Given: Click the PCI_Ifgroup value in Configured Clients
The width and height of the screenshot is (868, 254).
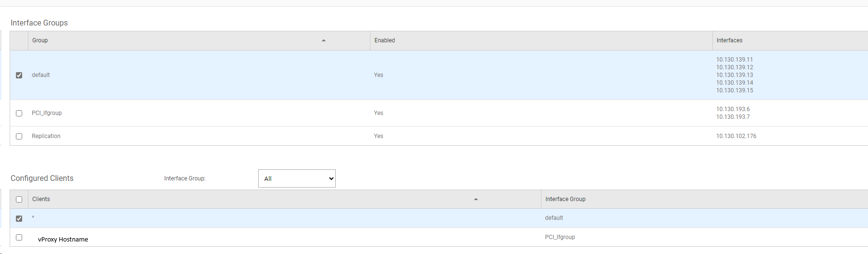Looking at the screenshot, I should tap(560, 237).
